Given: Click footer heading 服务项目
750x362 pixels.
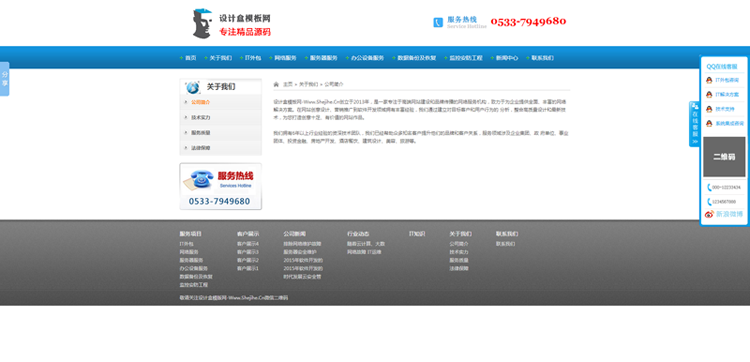Looking at the screenshot, I should [191, 234].
